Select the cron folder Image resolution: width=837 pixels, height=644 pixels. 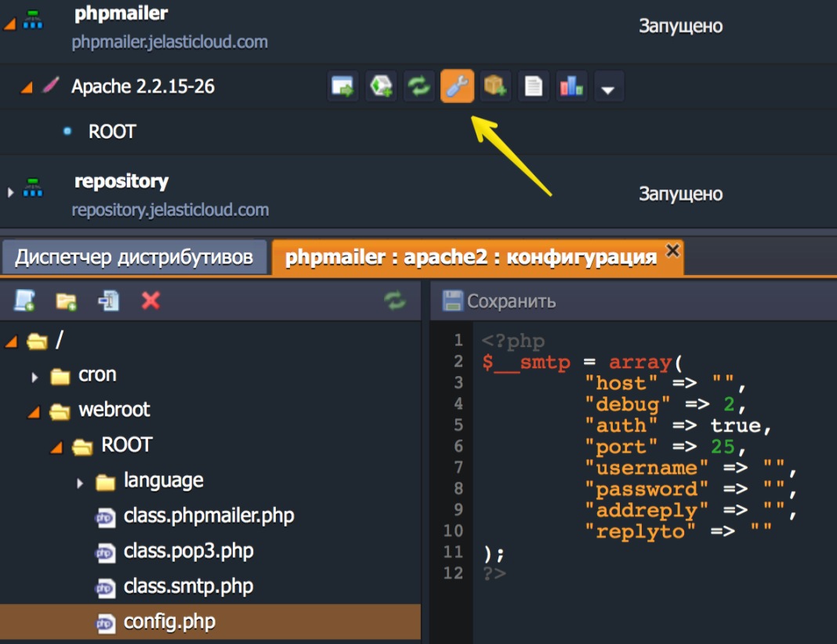[x=97, y=375]
